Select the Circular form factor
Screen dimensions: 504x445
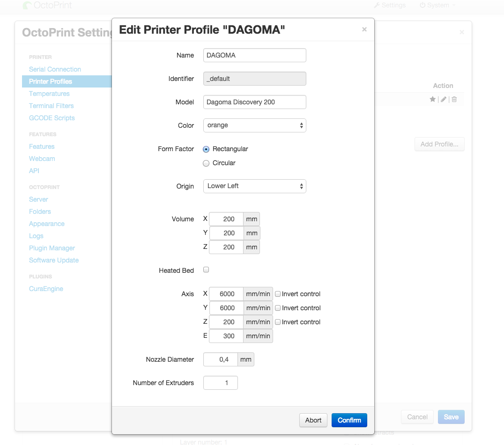click(x=206, y=163)
